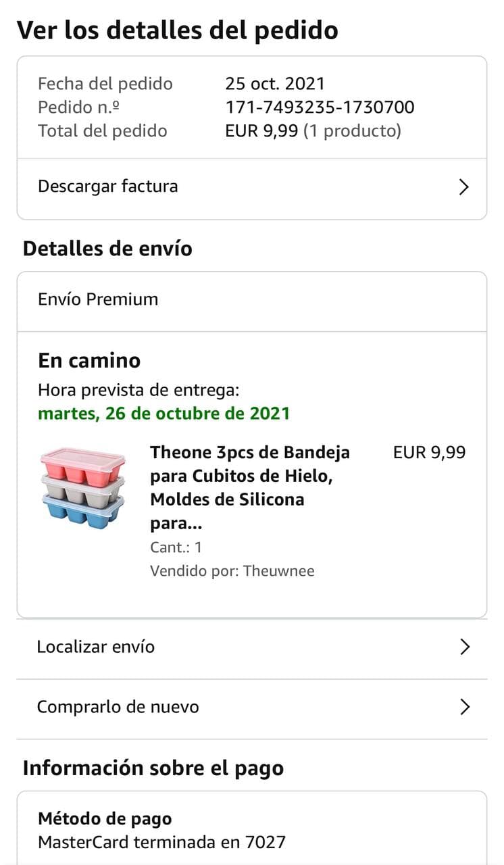Image resolution: width=504 pixels, height=865 pixels.
Task: Choose the Comprarlo de nuevo text
Action: (118, 707)
